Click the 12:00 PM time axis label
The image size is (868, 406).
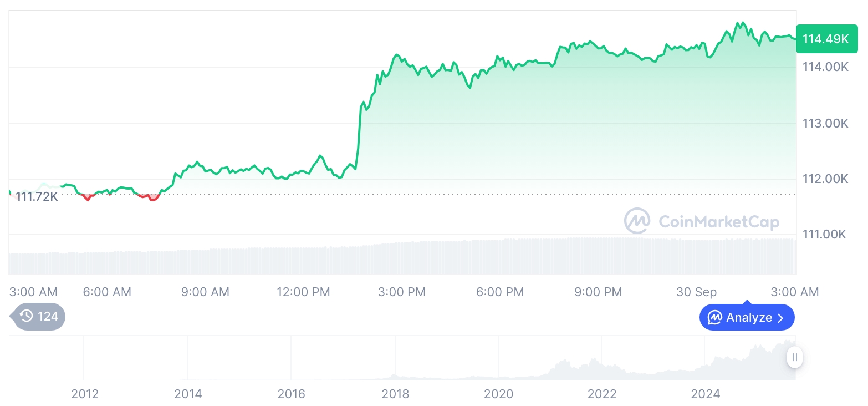[303, 292]
